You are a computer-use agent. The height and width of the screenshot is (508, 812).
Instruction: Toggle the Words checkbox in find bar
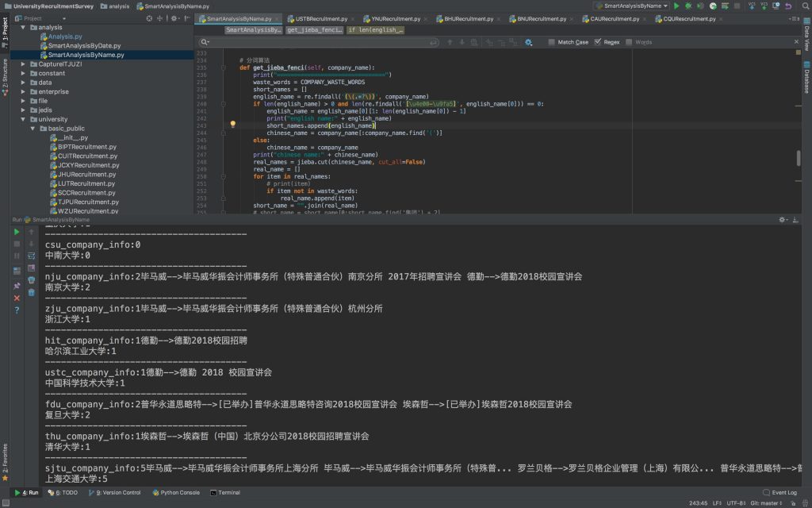click(x=629, y=42)
